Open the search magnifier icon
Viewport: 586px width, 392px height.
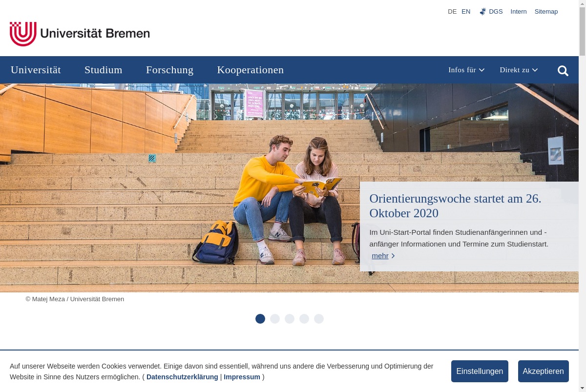pyautogui.click(x=563, y=71)
